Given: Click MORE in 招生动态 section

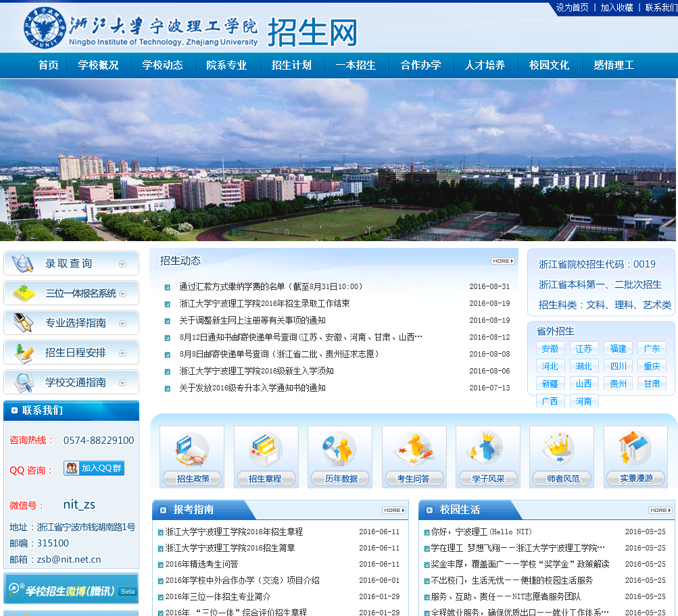Looking at the screenshot, I should (503, 261).
